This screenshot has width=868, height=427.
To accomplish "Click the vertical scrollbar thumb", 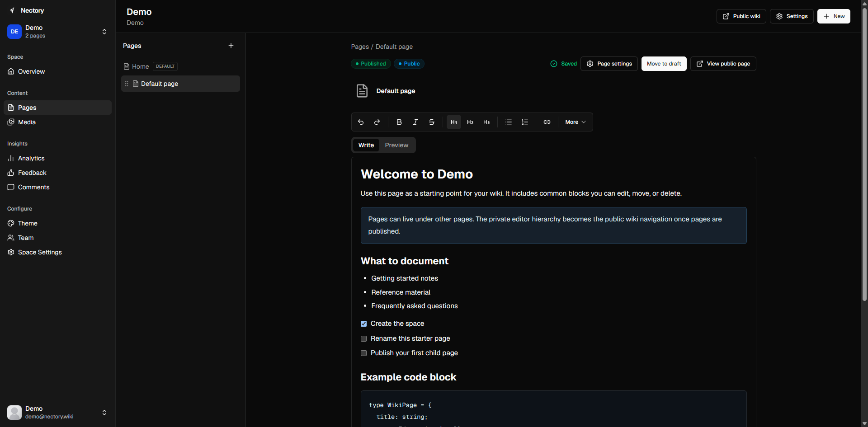I will pyautogui.click(x=864, y=154).
